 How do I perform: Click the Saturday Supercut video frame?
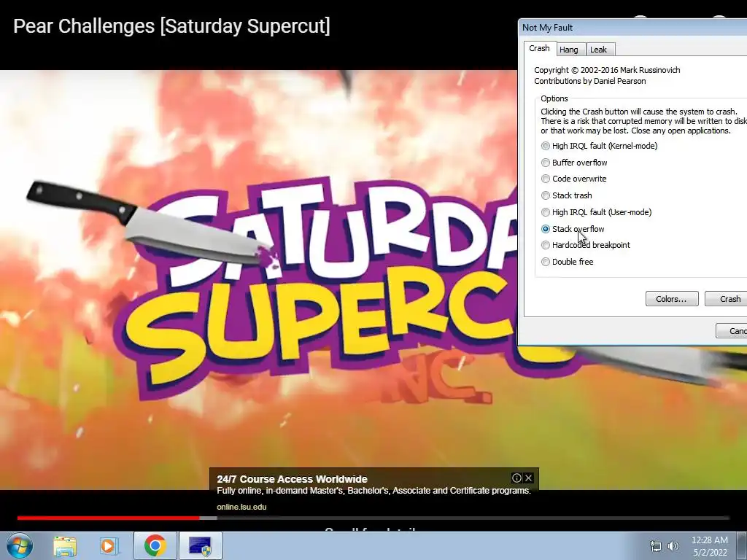tap(259, 279)
